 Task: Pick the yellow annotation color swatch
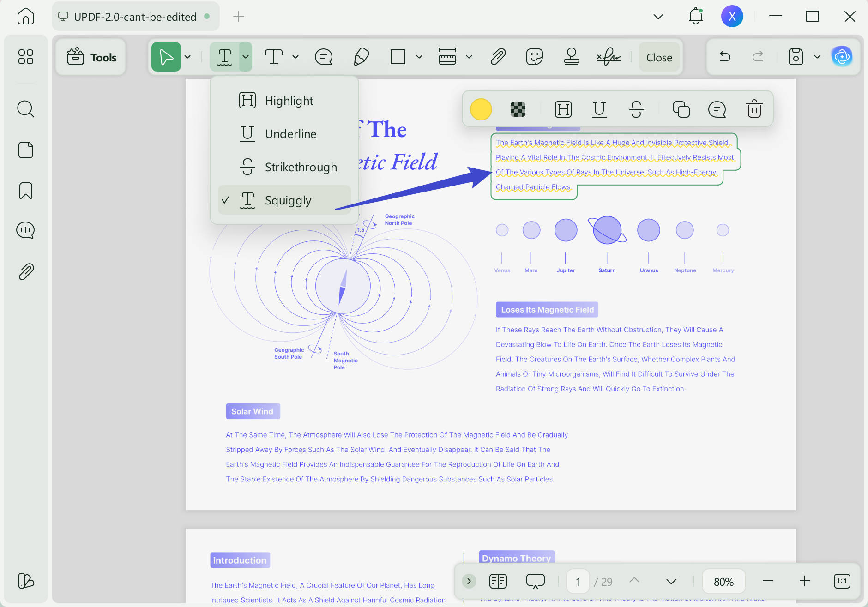pos(481,109)
